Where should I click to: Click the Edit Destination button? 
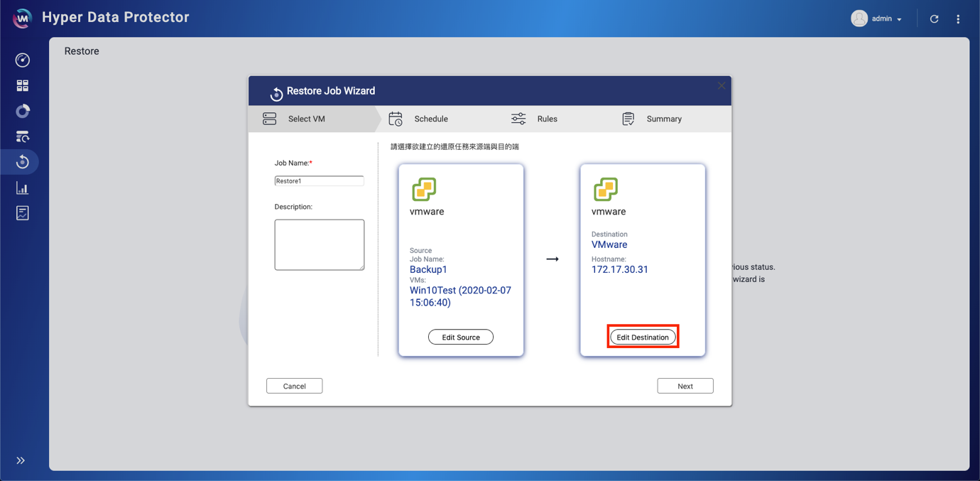(x=643, y=337)
